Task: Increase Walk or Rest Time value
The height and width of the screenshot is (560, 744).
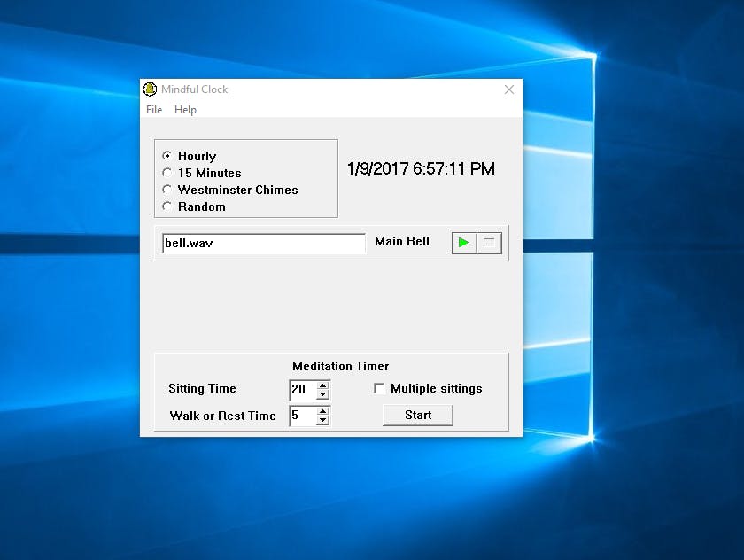Action: 322,411
